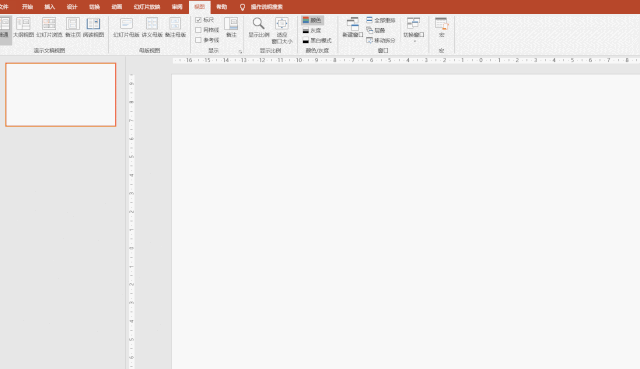Viewport: 640px width, 369px height.
Task: Open Show group dialog launcher arrow
Action: point(240,51)
